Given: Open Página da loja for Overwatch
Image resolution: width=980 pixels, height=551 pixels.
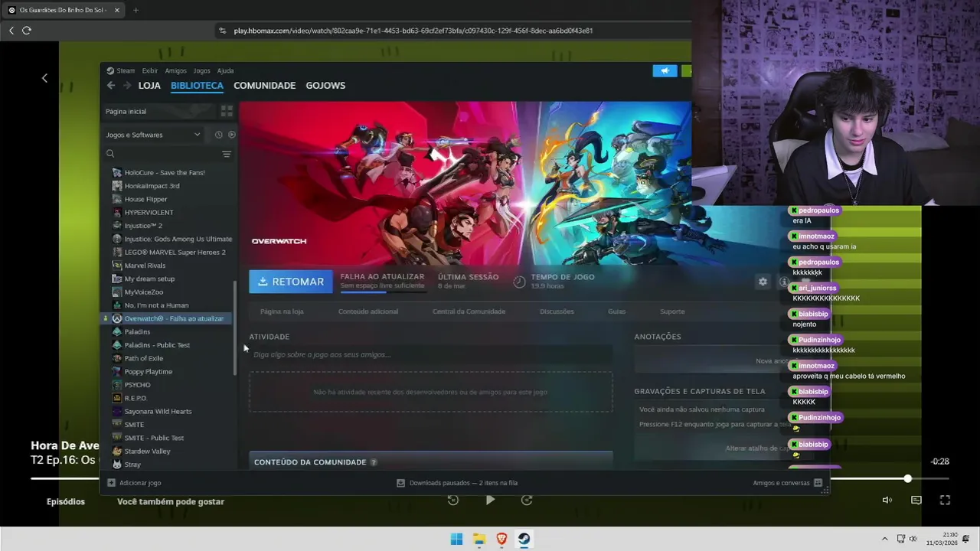Looking at the screenshot, I should point(282,311).
